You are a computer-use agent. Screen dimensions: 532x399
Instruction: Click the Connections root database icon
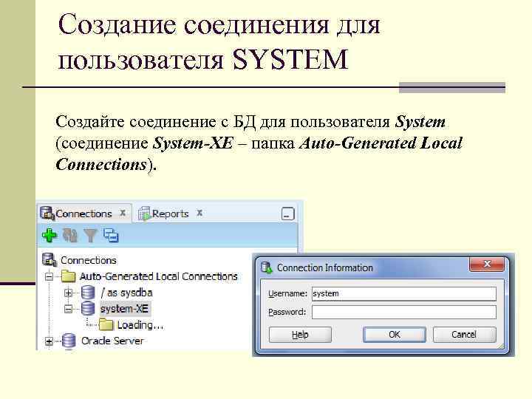pyautogui.click(x=49, y=260)
